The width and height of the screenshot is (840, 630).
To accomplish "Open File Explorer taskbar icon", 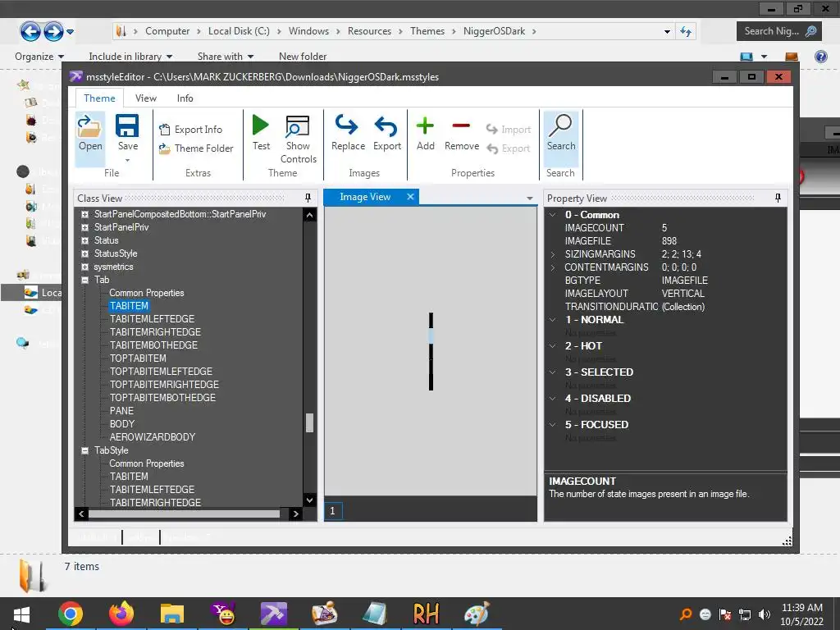I will point(172,614).
